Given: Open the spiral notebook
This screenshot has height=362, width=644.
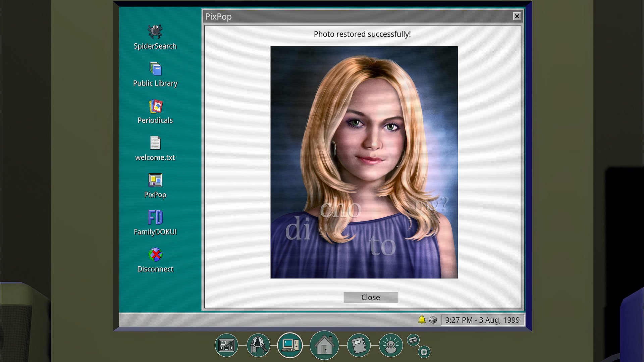Looking at the screenshot, I should point(359,345).
